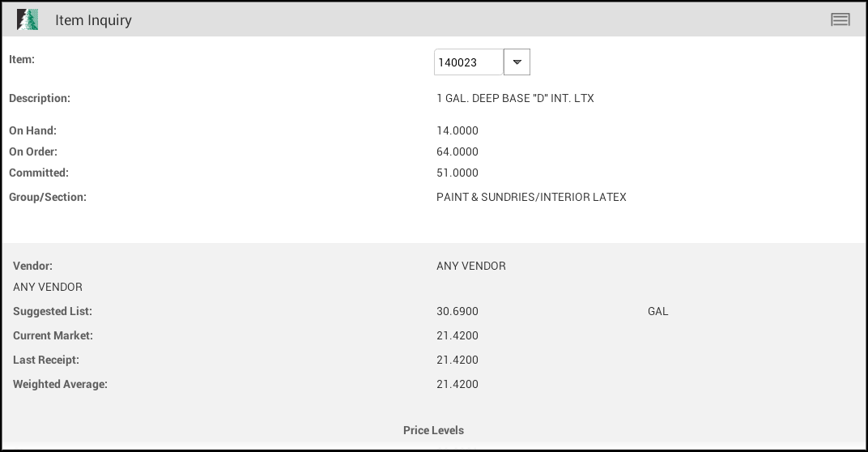Click the Group/Section label
The height and width of the screenshot is (452, 868).
coord(48,197)
